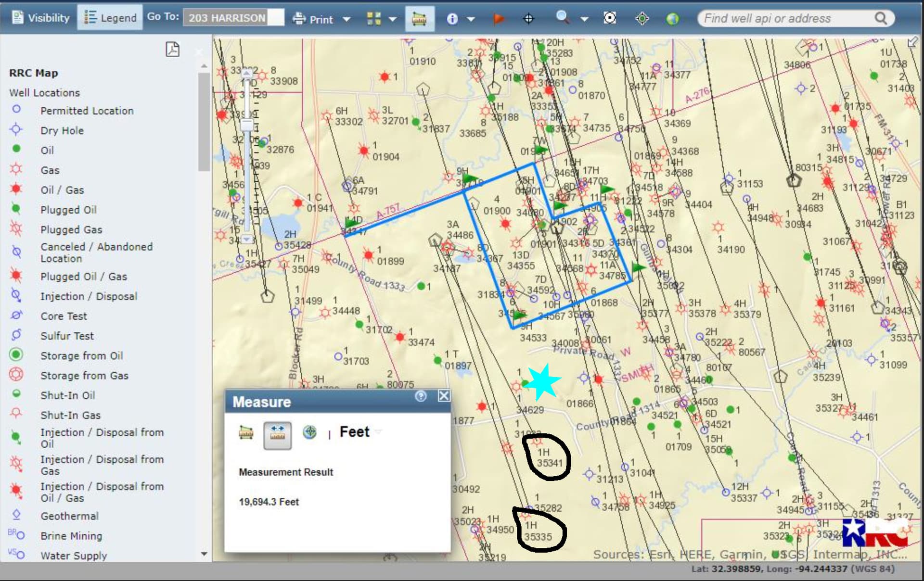Click the legend panel scrollbar thumb
Screen dimensions: 924x581
(204, 122)
